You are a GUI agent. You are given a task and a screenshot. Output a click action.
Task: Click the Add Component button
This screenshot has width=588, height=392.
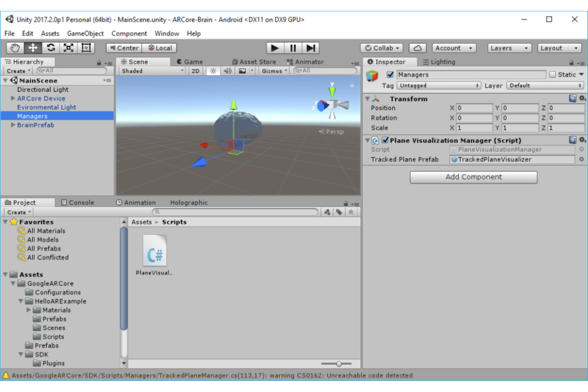473,177
